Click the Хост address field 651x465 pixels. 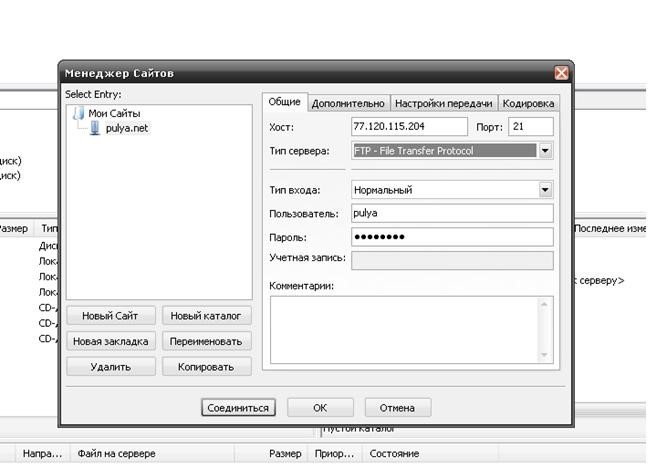[x=409, y=126]
